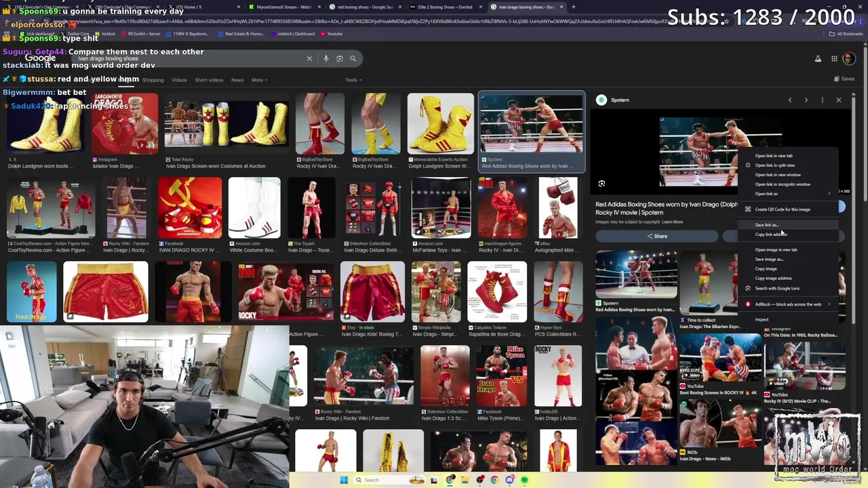Open White Costume Boots Amazon result
This screenshot has height=488, width=868.
[254, 215]
